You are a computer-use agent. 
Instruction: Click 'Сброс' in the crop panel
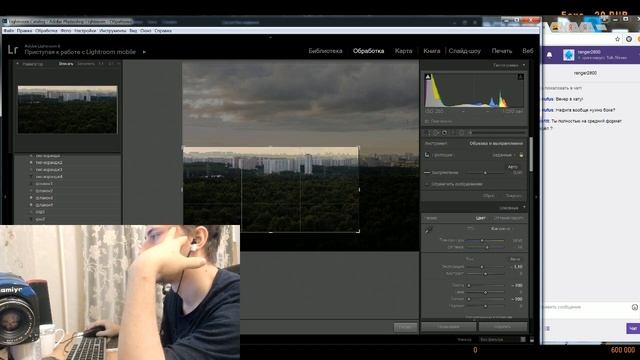[489, 196]
